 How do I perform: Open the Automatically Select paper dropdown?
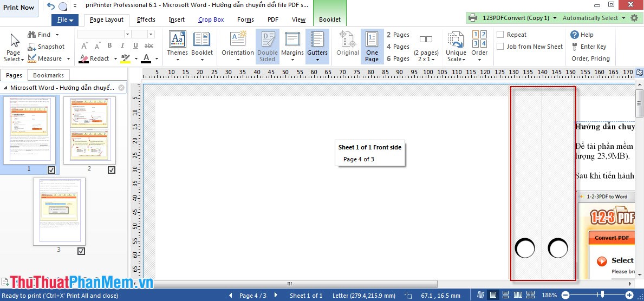pos(594,18)
